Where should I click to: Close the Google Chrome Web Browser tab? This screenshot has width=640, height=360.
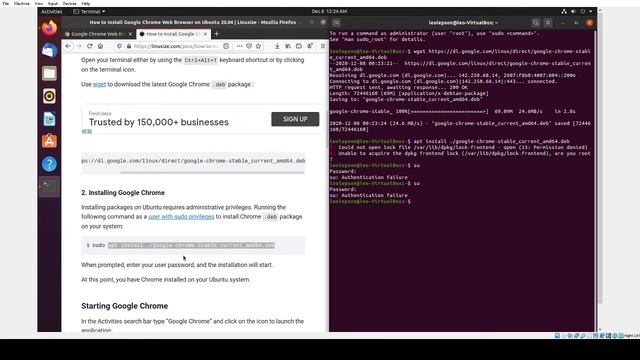tap(130, 34)
